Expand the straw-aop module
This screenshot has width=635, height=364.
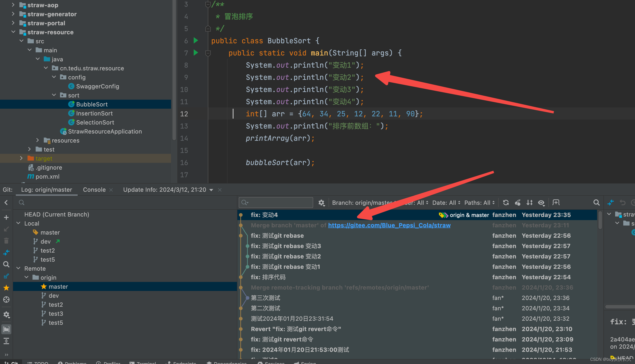tap(13, 5)
